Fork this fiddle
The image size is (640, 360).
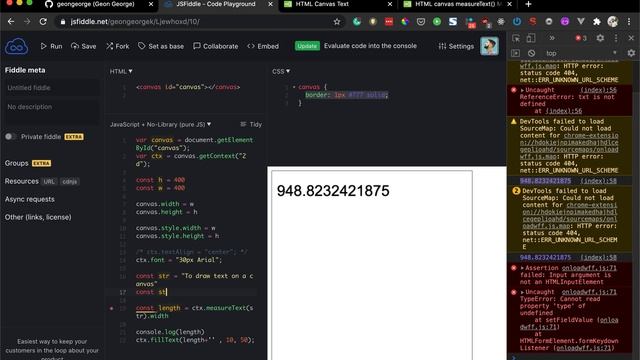tap(118, 46)
